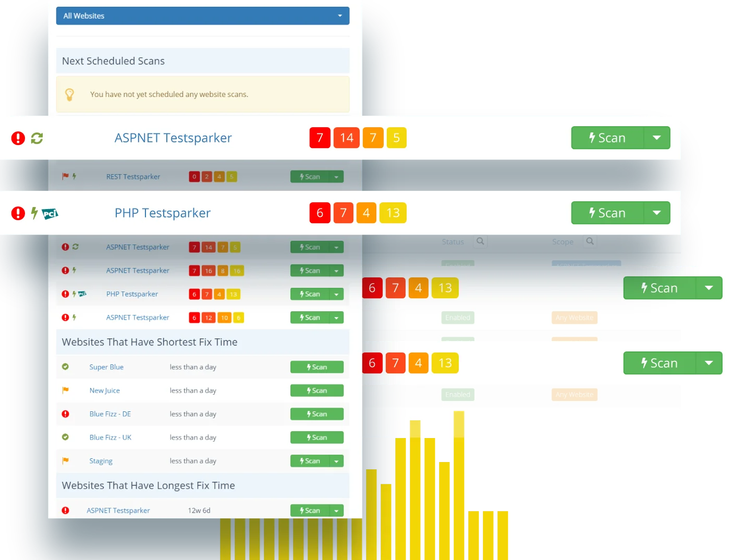Click the orange flag icon beside Staging
Viewport: 733px width, 560px height.
pyautogui.click(x=65, y=460)
